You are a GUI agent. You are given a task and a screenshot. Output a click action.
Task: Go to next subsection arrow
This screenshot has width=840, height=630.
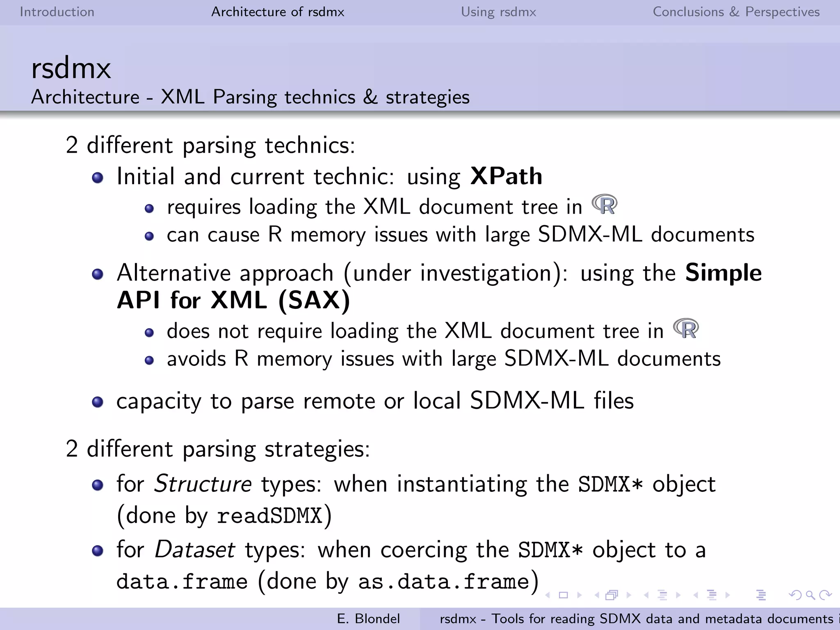678,595
